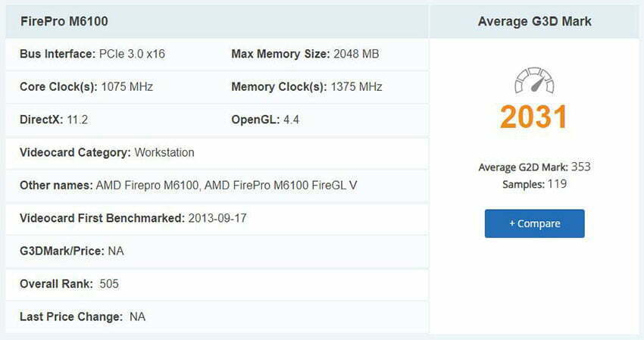Click the 2031 G3D Mark score
The height and width of the screenshot is (340, 644).
(x=534, y=117)
